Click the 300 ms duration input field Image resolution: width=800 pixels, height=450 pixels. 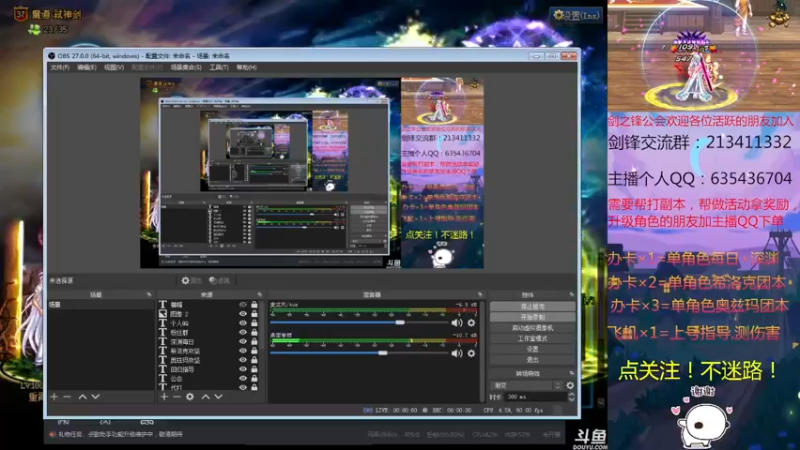coord(535,397)
